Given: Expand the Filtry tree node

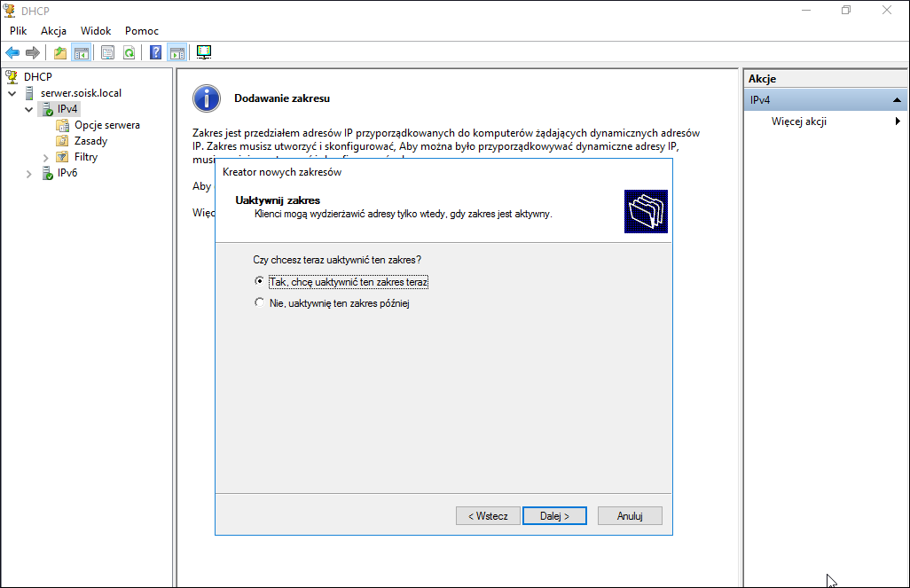Looking at the screenshot, I should (x=46, y=157).
